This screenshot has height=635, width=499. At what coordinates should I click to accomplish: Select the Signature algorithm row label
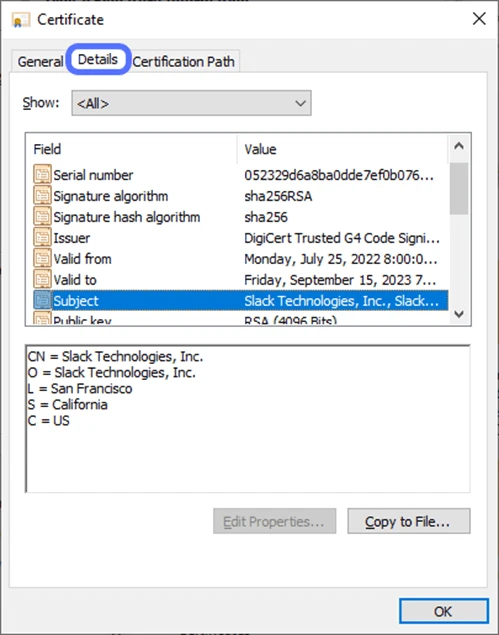pyautogui.click(x=111, y=196)
